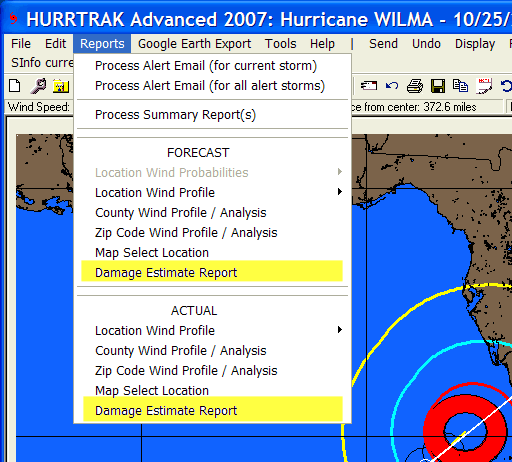Click the send email envelope icon
This screenshot has height=462, width=512.
click(x=369, y=86)
